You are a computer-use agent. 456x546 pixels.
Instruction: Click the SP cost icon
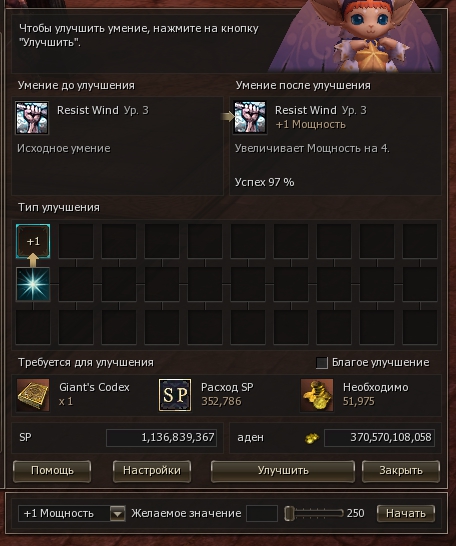[x=175, y=395]
